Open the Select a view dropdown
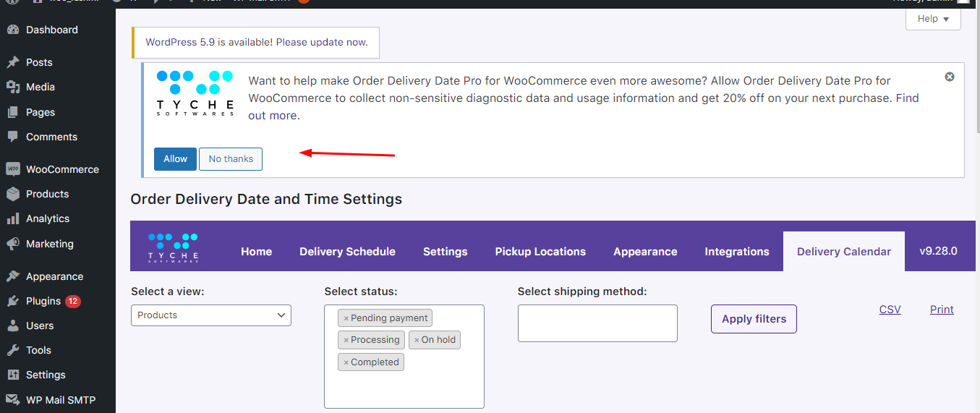This screenshot has height=413, width=980. click(x=211, y=315)
